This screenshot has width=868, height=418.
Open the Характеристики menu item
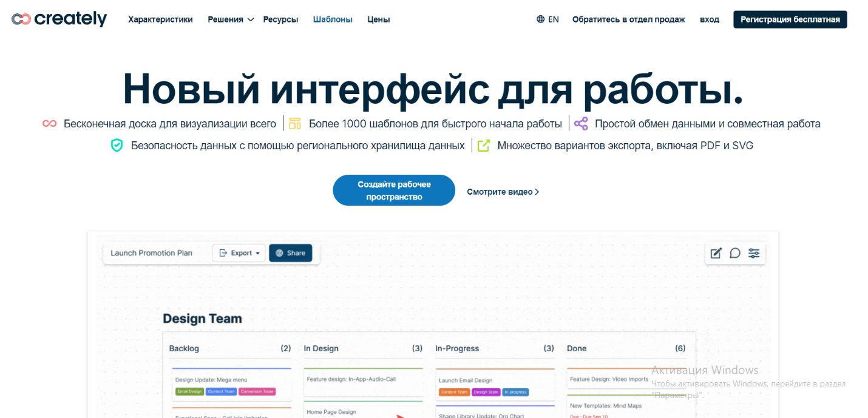point(160,19)
